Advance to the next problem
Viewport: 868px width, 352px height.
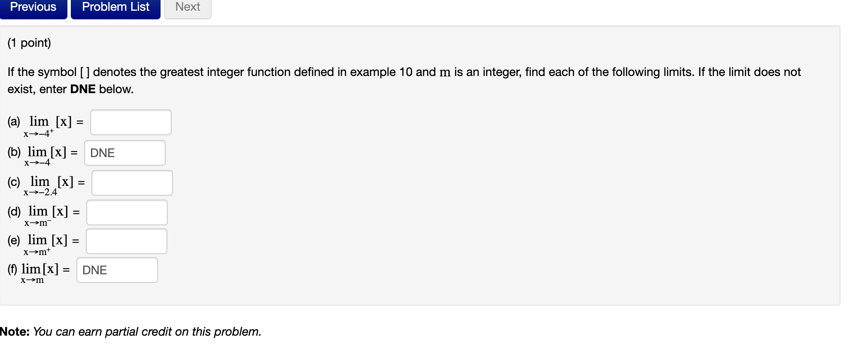(x=187, y=7)
